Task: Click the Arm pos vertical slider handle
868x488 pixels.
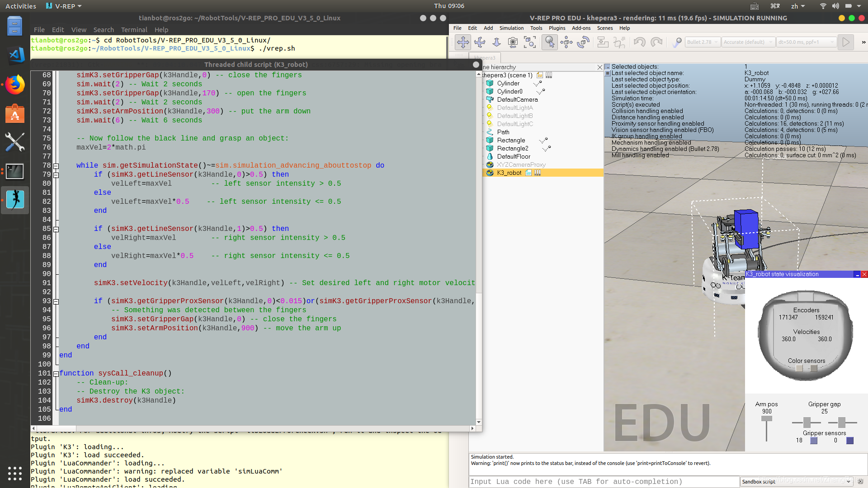Action: click(767, 418)
